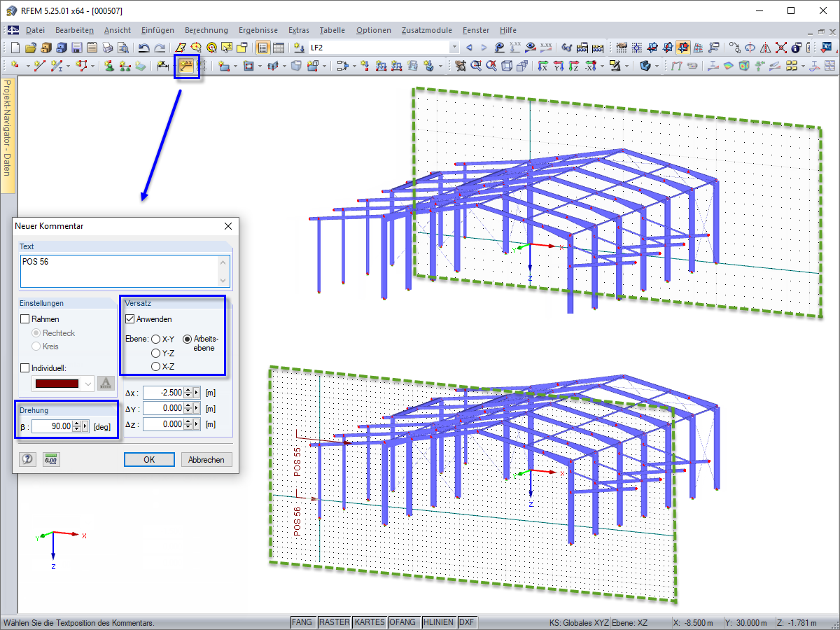The image size is (840, 630).
Task: Select the Rechteck radio button
Action: 36,333
